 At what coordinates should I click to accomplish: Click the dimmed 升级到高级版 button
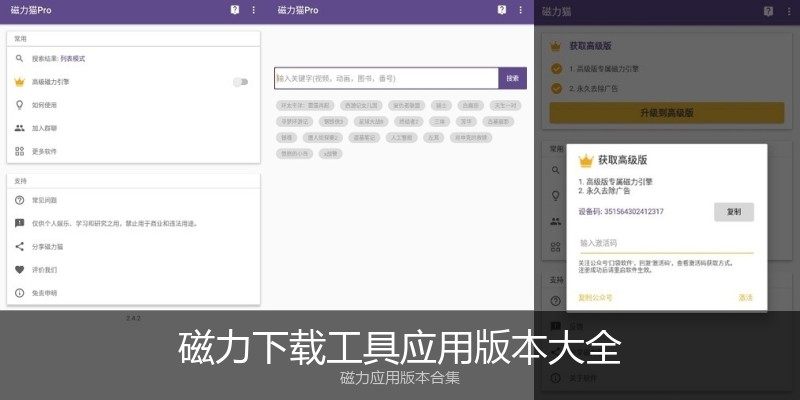[x=666, y=113]
